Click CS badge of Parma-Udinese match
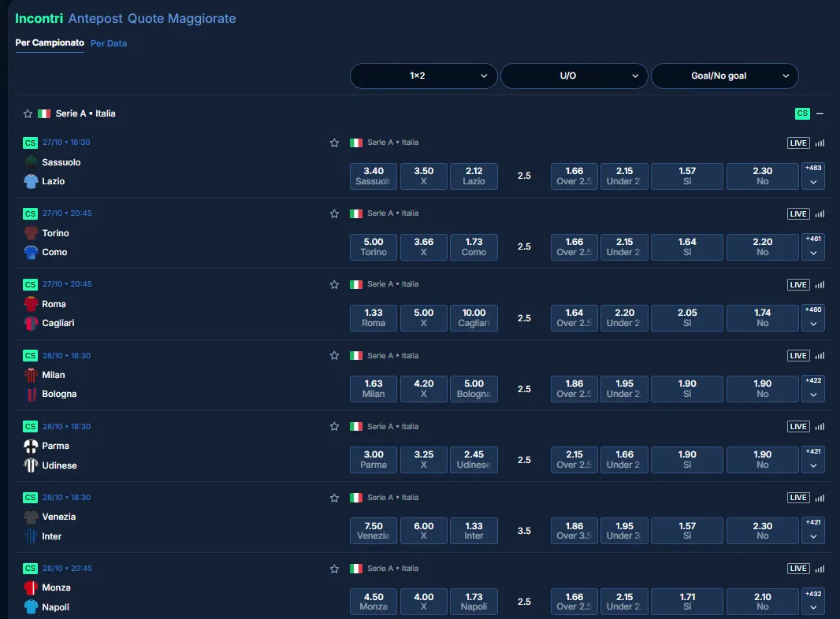This screenshot has width=840, height=619. 30,426
